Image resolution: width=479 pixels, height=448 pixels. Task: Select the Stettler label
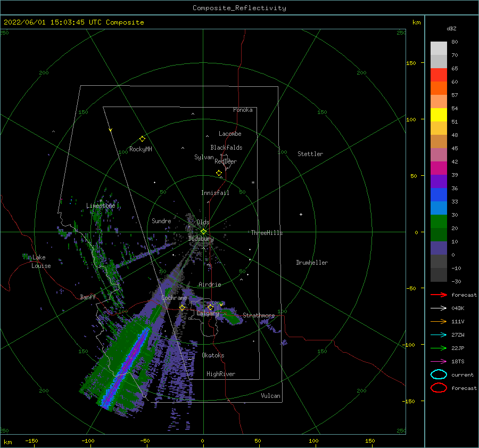(310, 154)
